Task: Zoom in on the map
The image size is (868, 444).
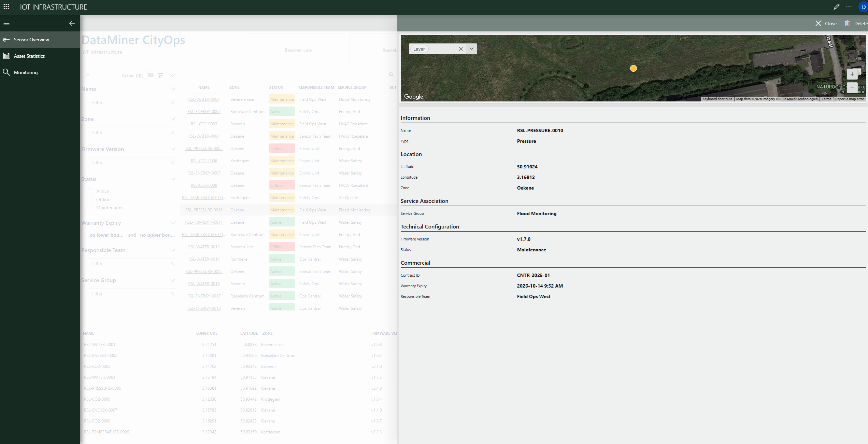Action: pos(852,74)
